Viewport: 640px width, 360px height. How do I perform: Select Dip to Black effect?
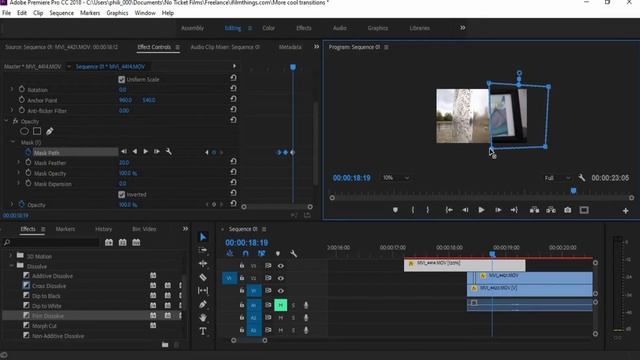(46, 296)
